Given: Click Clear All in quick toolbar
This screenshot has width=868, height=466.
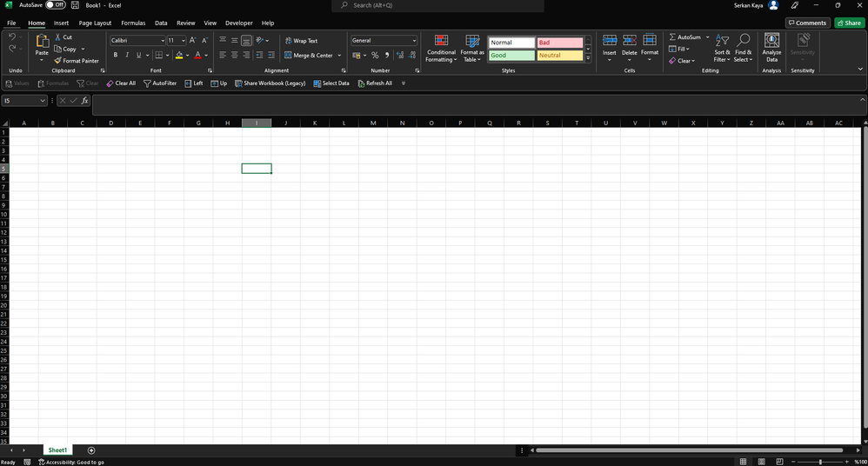Looking at the screenshot, I should (121, 83).
